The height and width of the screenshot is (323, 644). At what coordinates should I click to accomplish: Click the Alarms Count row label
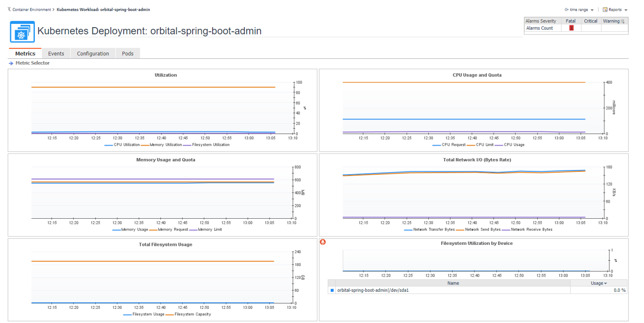point(540,28)
